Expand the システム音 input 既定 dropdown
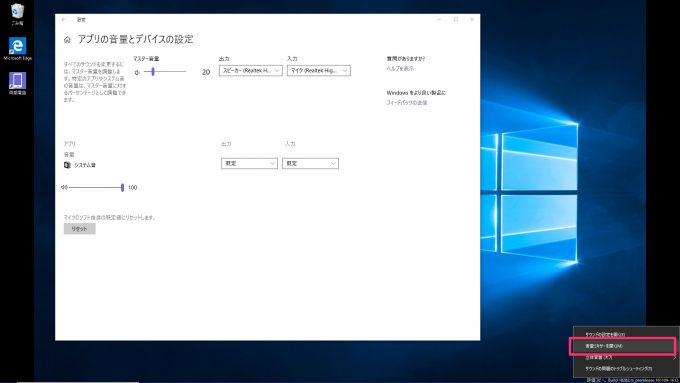Viewport: 680px width, 383px height. pyautogui.click(x=311, y=164)
